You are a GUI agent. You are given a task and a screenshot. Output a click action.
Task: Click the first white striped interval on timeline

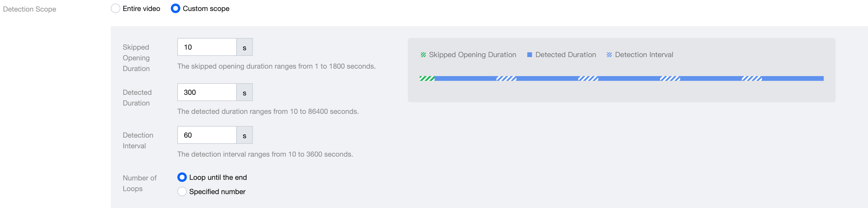click(x=506, y=78)
